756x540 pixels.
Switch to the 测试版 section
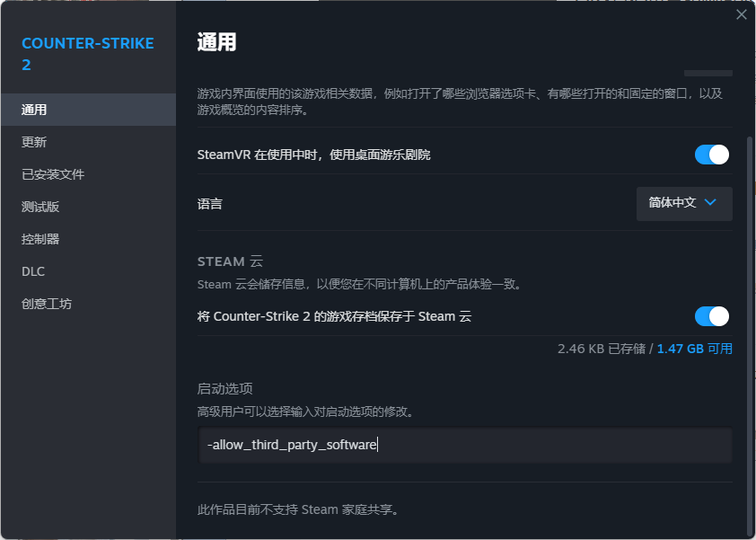click(x=88, y=207)
